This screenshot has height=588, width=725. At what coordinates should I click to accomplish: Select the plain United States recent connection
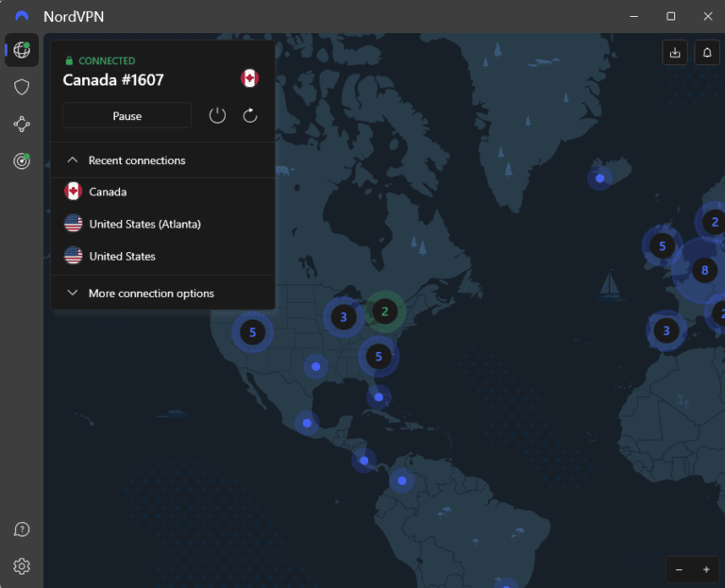pos(162,256)
